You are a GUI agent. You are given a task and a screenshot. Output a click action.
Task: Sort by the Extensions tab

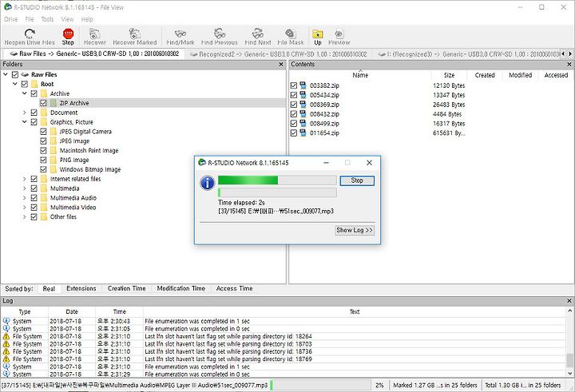(81, 288)
